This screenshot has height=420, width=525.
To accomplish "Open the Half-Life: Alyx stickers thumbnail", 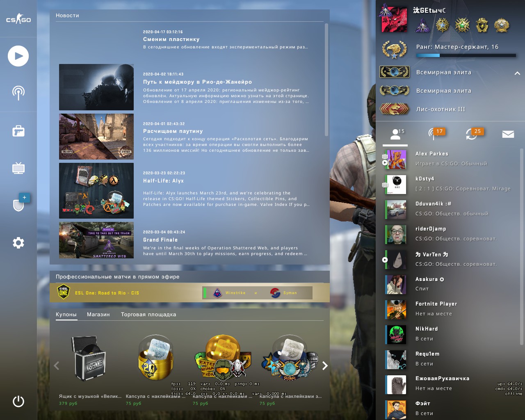I will coord(96,191).
